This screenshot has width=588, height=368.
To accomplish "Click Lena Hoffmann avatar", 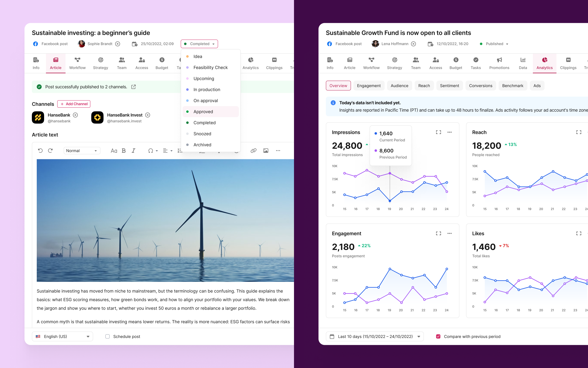I will [375, 44].
